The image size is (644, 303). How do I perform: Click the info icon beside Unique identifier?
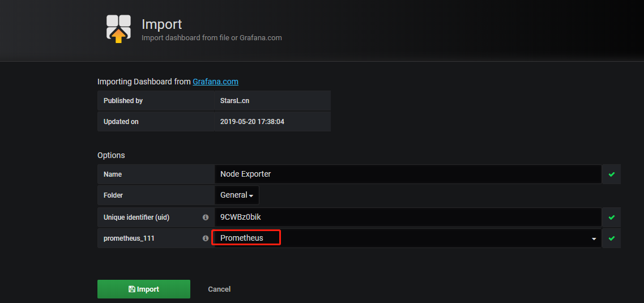point(206,217)
